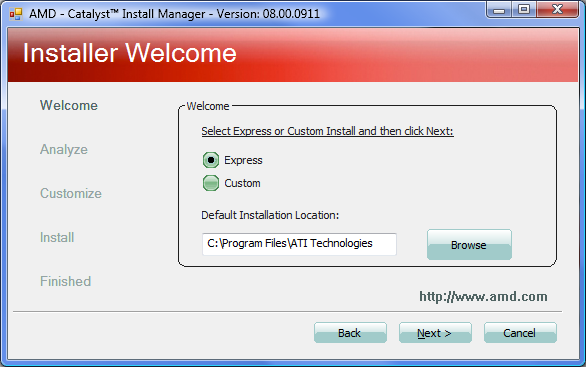
Task: Close the Catalyst Install Manager window
Action: 557,9
